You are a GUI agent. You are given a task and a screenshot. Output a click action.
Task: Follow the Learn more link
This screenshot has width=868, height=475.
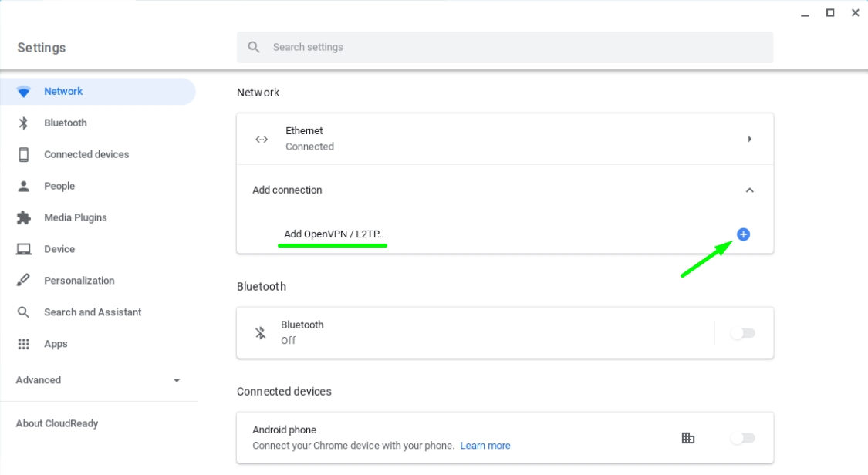pos(485,446)
